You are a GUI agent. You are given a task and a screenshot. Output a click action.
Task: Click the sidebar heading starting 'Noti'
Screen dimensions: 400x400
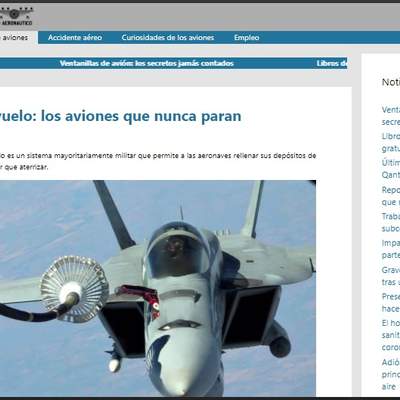(x=391, y=82)
